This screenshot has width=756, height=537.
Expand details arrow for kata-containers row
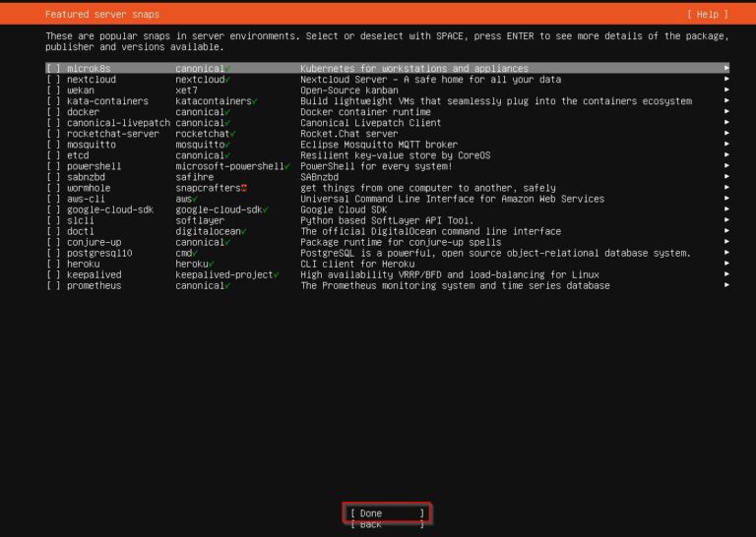point(726,100)
